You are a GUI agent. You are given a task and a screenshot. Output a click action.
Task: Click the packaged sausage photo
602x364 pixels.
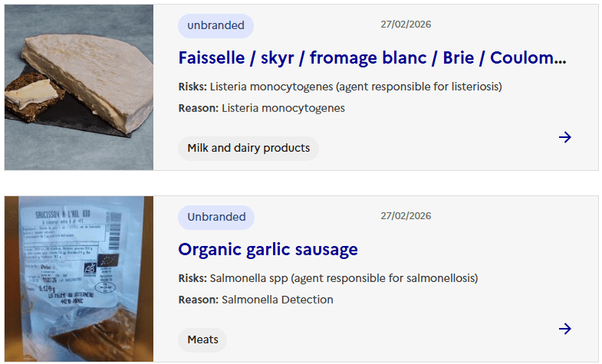pos(79,279)
